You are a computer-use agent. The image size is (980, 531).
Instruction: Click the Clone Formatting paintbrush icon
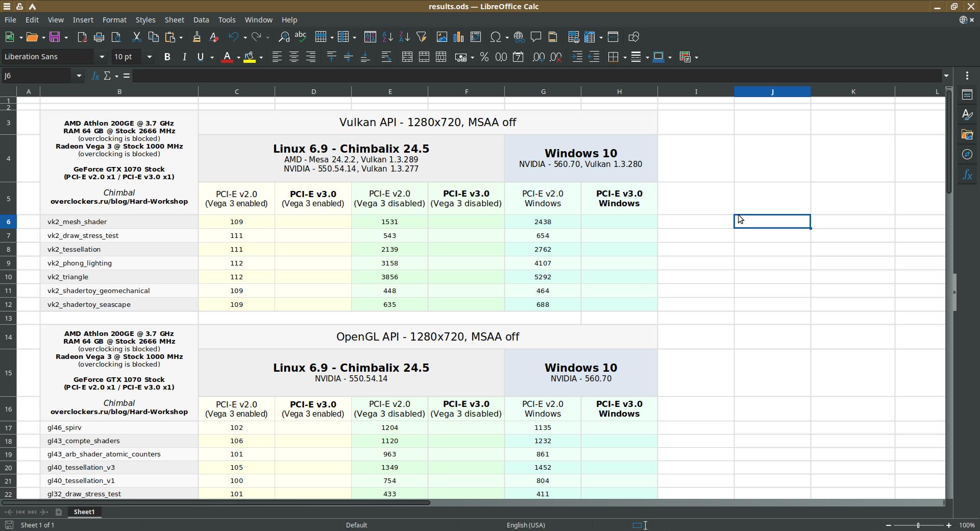click(x=197, y=37)
